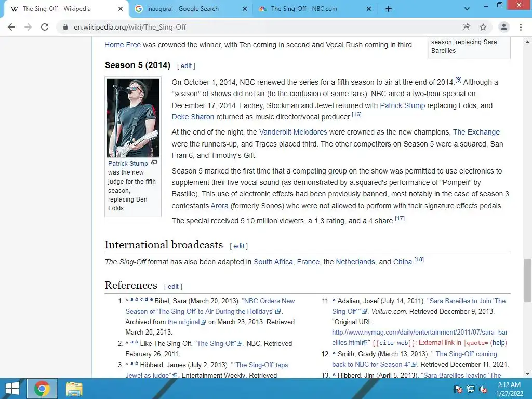Edit the Season 5 (2014) section
532x399 pixels.
coord(186,66)
